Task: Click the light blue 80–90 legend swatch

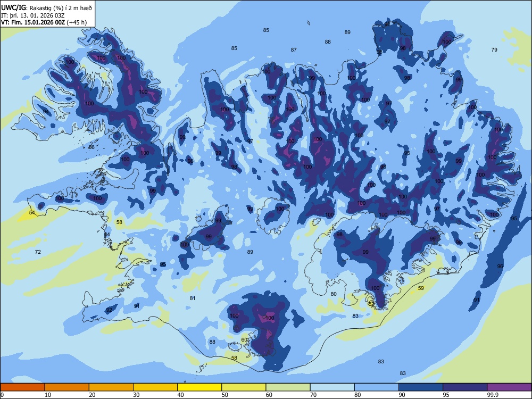Action: click(x=377, y=387)
